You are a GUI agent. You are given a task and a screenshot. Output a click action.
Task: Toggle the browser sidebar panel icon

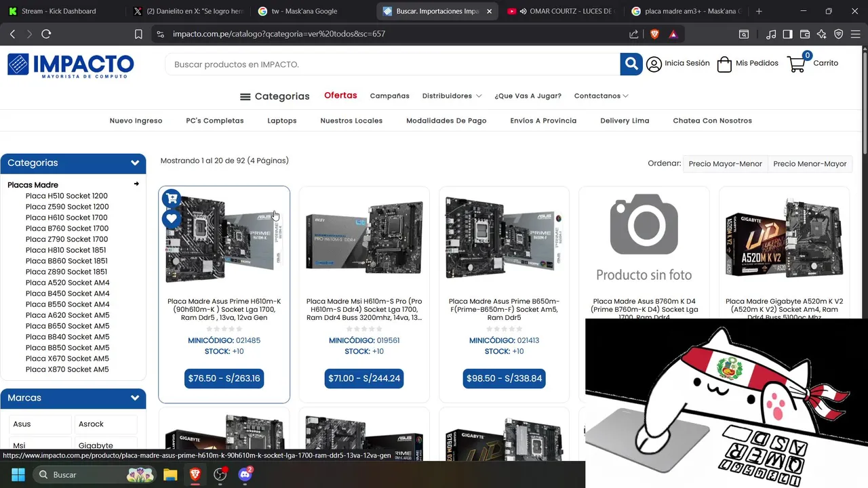click(787, 34)
